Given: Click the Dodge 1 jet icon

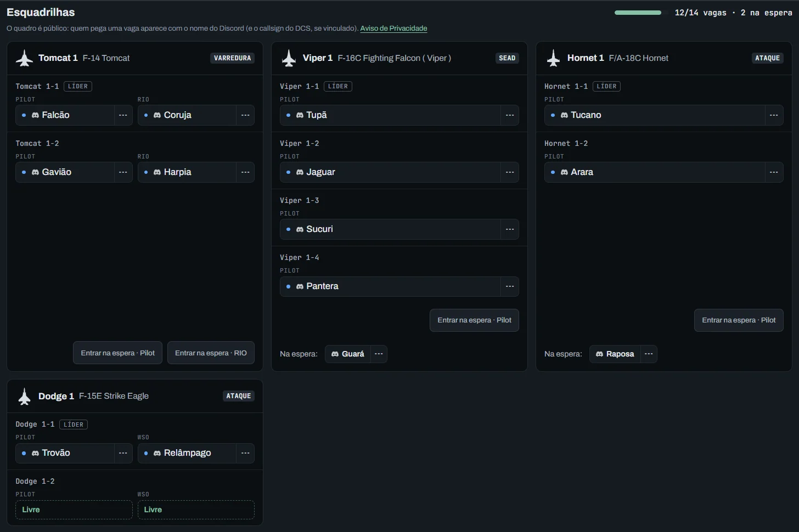Looking at the screenshot, I should coord(24,396).
